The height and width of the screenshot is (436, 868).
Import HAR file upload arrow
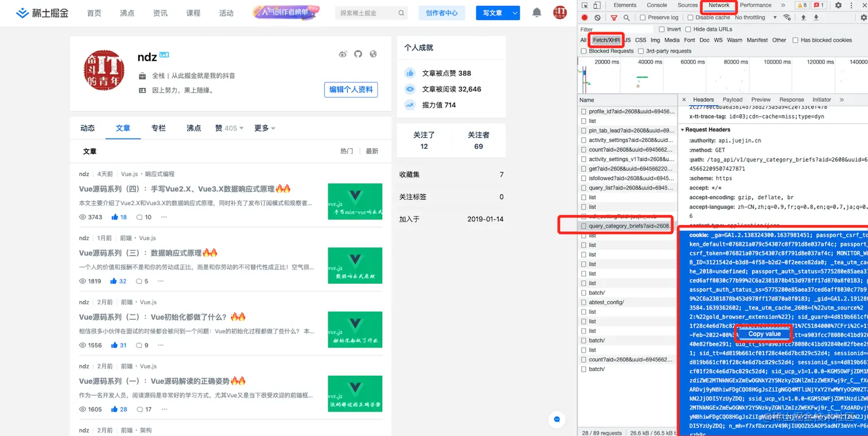pos(803,18)
